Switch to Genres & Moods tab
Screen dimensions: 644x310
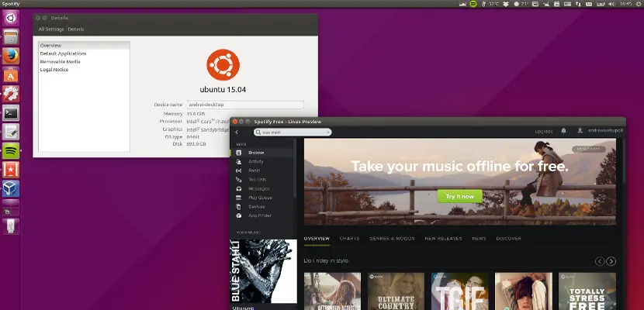pos(392,238)
